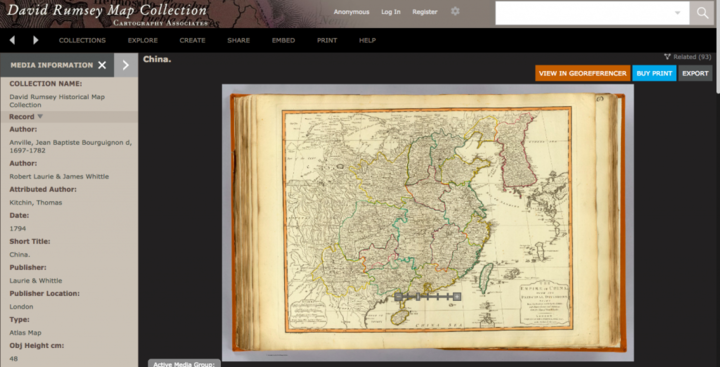The height and width of the screenshot is (367, 720).
Task: Go forward with the right arrow icon
Action: pyautogui.click(x=36, y=40)
